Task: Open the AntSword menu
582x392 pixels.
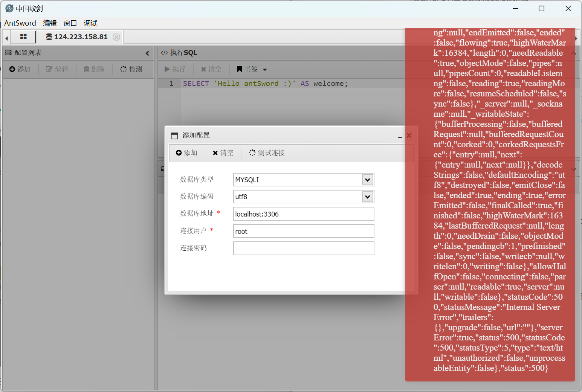Action: point(20,23)
